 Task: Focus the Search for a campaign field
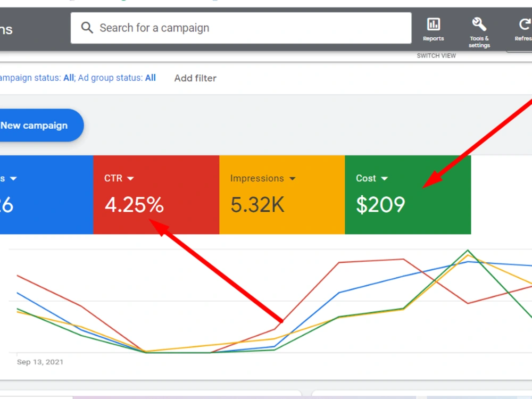(241, 28)
